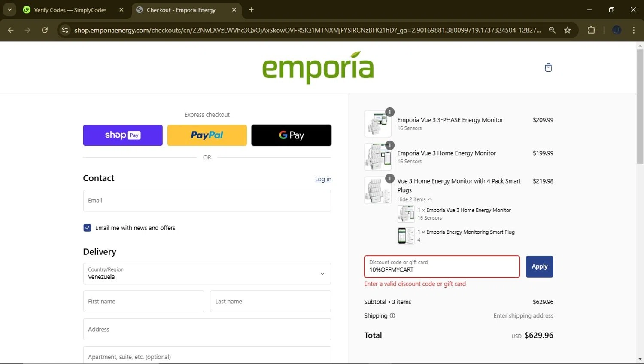
Task: Click the browser address bar URL
Action: pyautogui.click(x=307, y=30)
